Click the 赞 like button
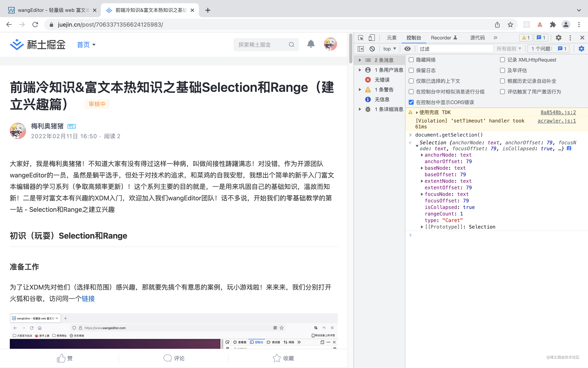Screen dimensions: 588x368 [x=65, y=358]
